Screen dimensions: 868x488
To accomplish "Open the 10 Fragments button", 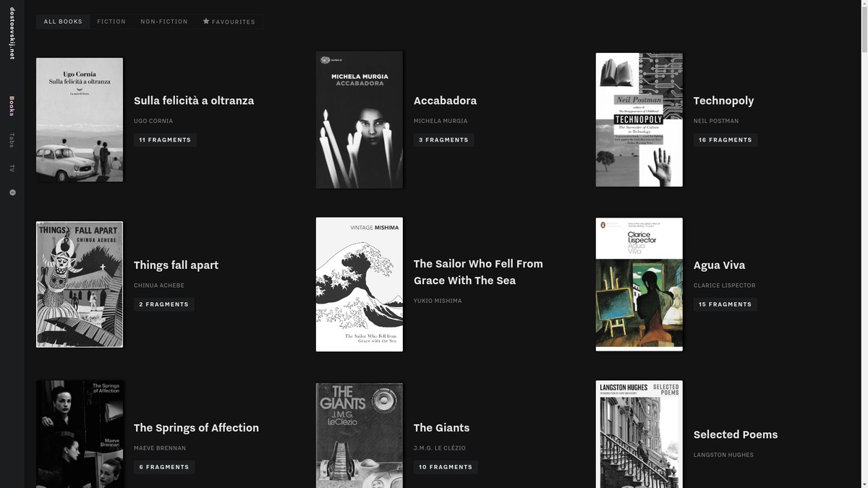I will (446, 467).
